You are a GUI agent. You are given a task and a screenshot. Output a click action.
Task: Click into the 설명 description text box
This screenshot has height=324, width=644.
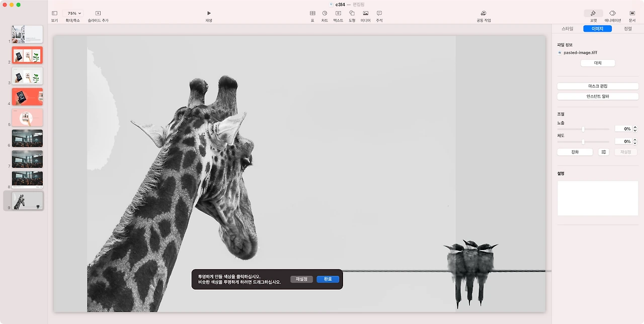tap(598, 198)
